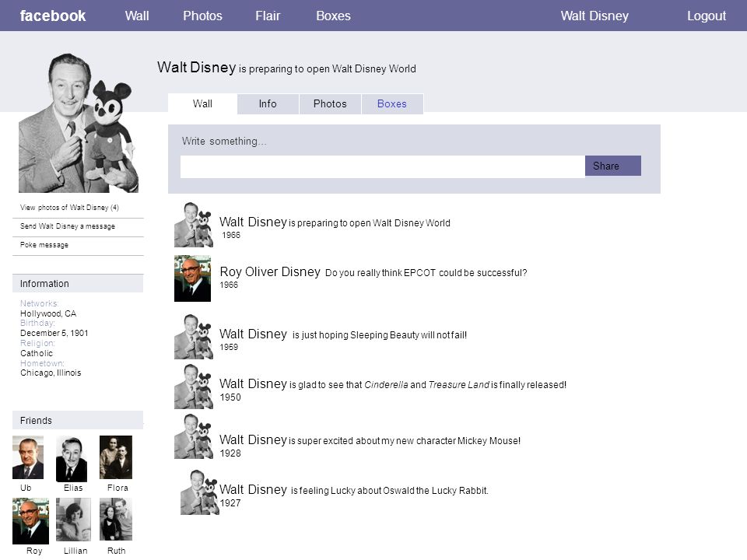Click Walt Disney name in the wall's 1966 post
The image size is (747, 560).
coord(253,222)
